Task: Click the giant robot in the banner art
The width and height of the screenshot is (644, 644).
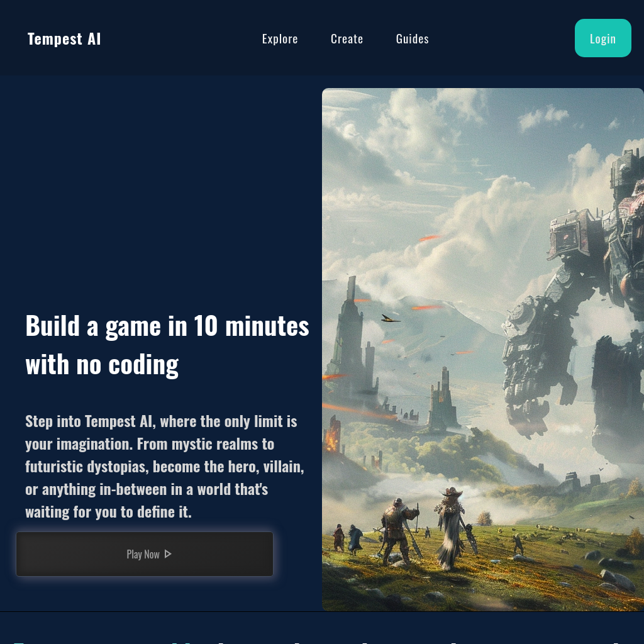Action: (x=585, y=252)
